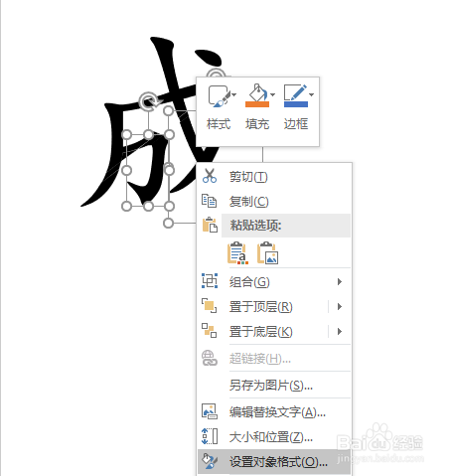Image resolution: width=453 pixels, height=476 pixels.
Task: Choose 大小和位置(Z)... entry
Action: pyautogui.click(x=274, y=437)
